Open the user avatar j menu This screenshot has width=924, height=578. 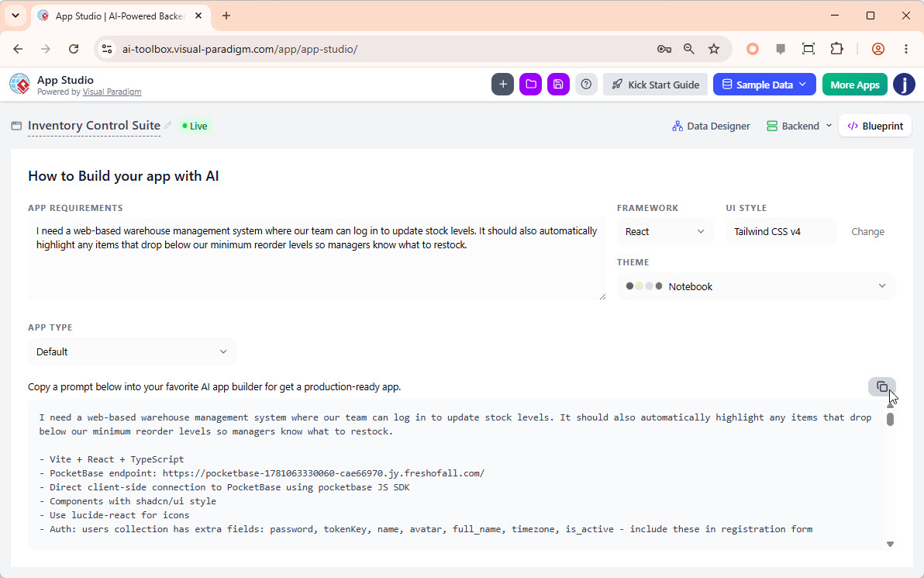tap(904, 85)
